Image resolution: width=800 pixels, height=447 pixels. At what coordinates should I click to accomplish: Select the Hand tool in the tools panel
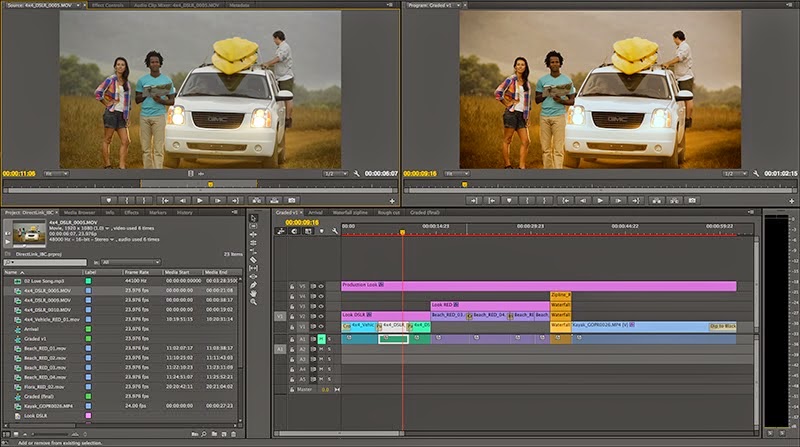254,295
